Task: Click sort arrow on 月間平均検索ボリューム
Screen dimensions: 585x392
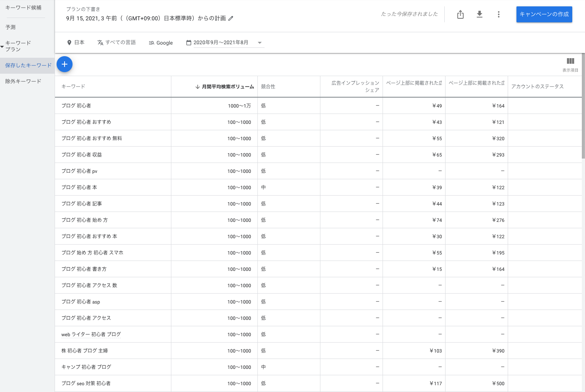Action: (198, 86)
